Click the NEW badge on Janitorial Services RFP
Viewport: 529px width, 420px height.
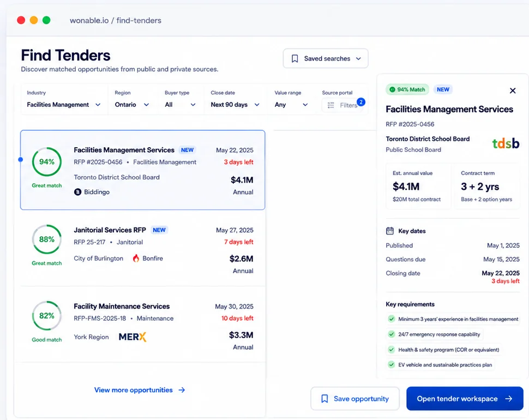pos(159,230)
